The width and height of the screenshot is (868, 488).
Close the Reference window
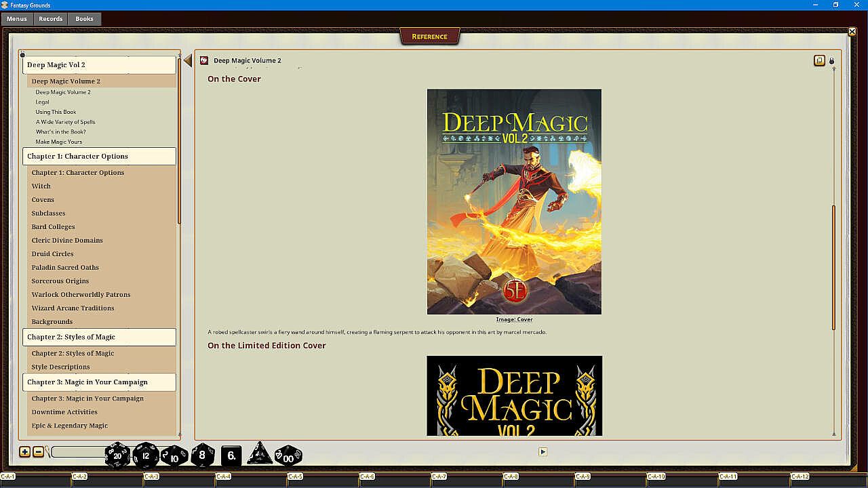coord(852,31)
